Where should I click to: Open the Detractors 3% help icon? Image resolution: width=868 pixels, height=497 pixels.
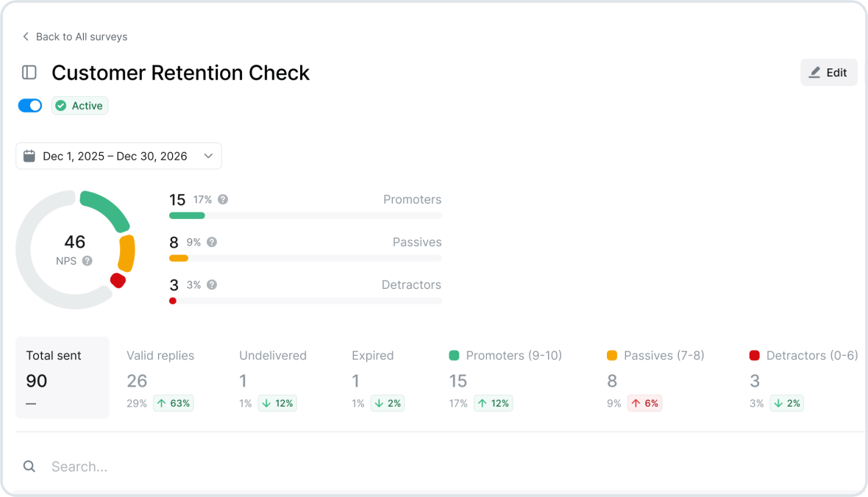pos(211,285)
